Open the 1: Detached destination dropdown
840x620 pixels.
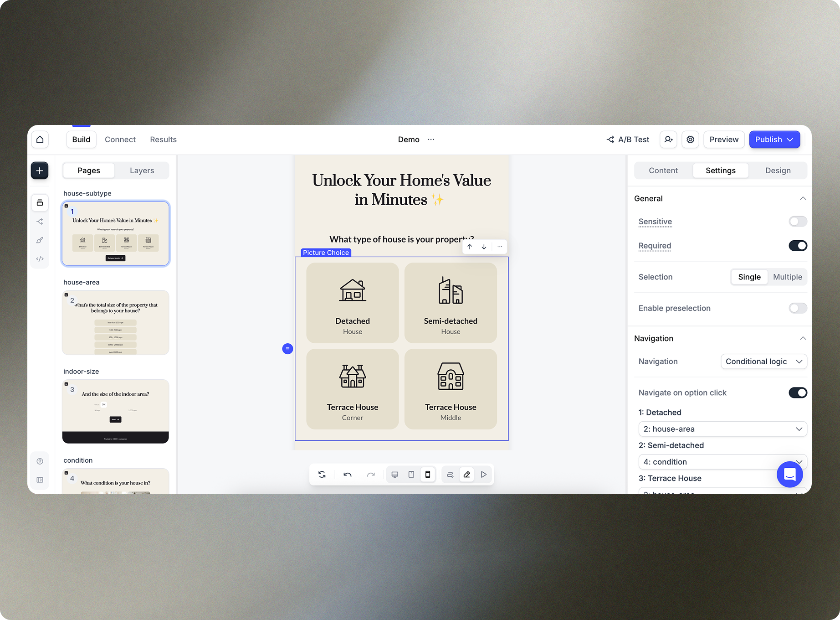pos(722,429)
